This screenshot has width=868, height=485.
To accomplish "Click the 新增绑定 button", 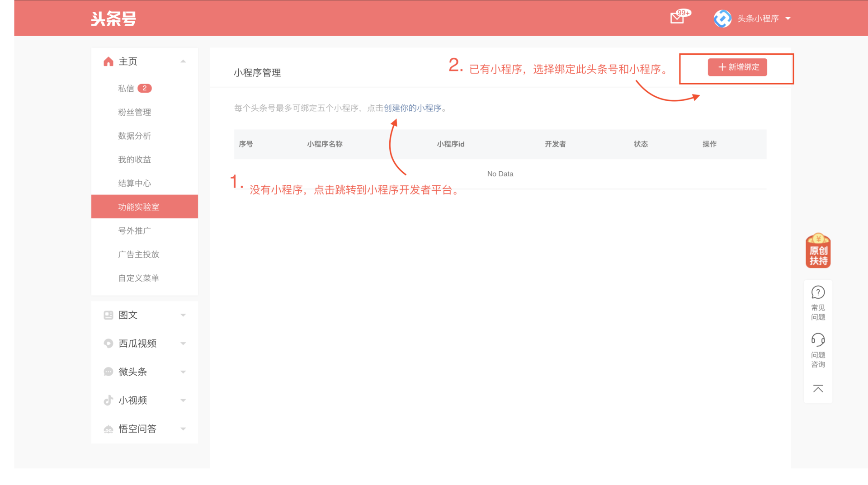I will point(737,67).
